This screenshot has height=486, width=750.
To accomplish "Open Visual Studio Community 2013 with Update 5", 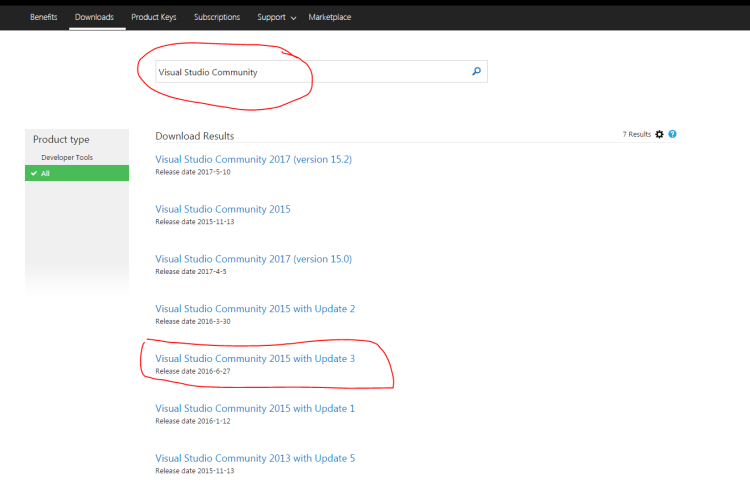I will (255, 458).
